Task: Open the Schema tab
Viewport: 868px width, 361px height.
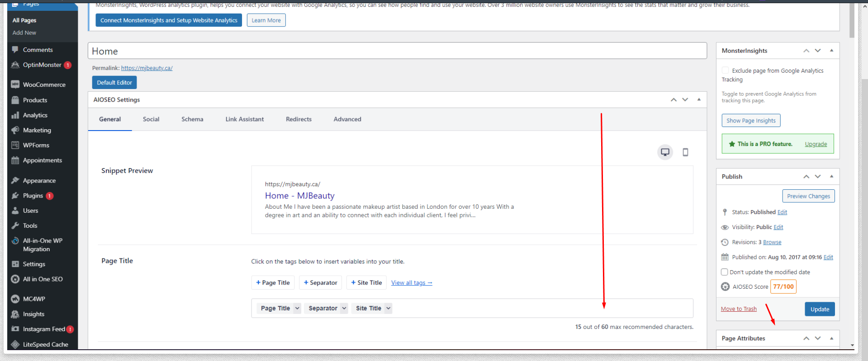Action: [192, 119]
